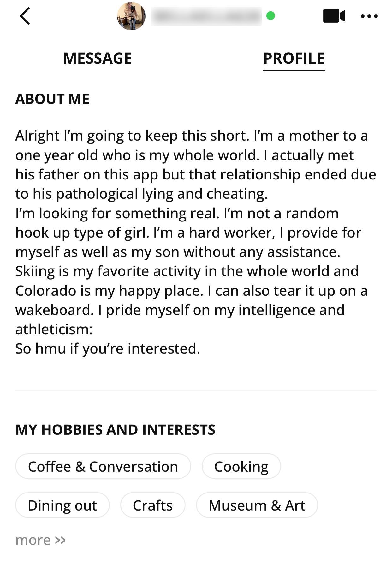Click the ABOUT ME section heading
This screenshot has height=563, width=392.
pyautogui.click(x=52, y=99)
